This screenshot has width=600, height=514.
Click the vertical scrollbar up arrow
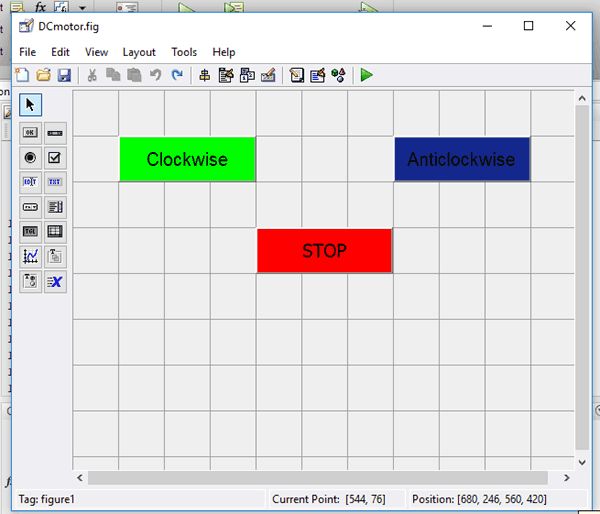(x=582, y=98)
